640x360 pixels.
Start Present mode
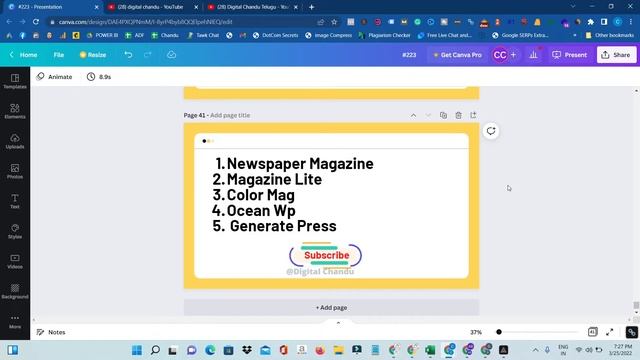coord(569,55)
